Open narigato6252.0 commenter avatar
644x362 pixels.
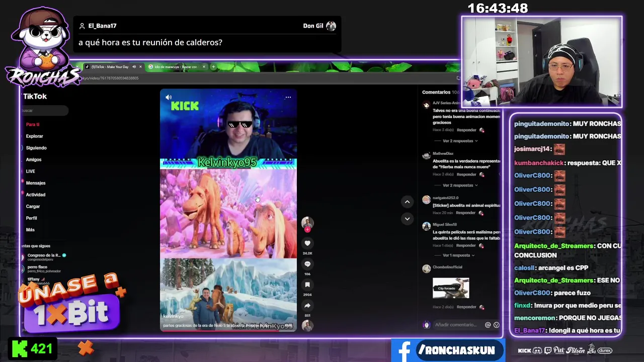click(x=426, y=200)
